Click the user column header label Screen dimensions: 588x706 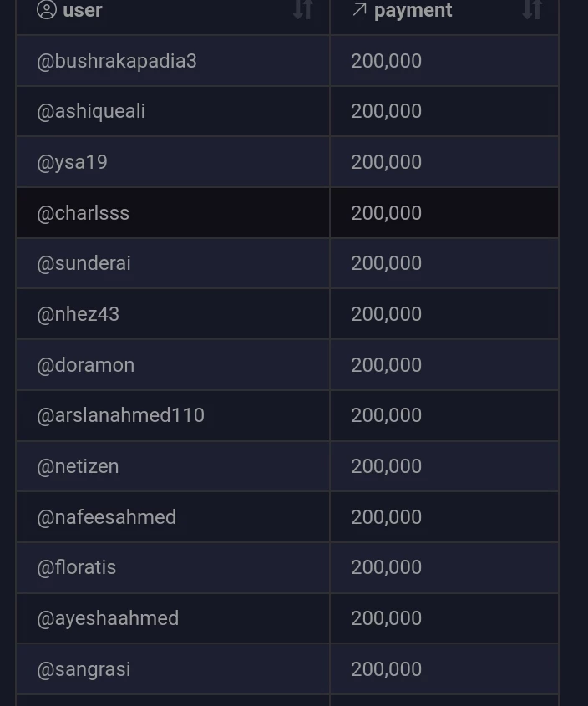[83, 10]
